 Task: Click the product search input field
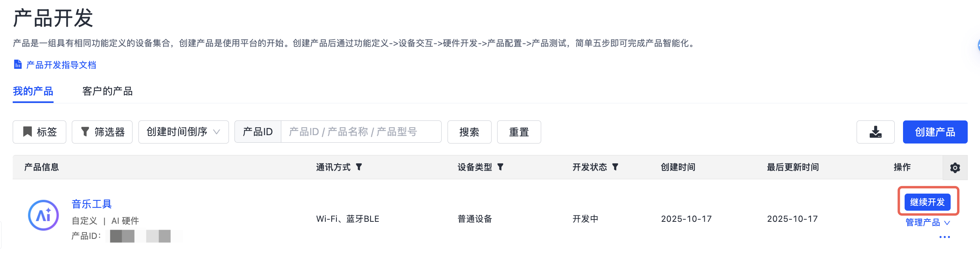[x=361, y=132]
